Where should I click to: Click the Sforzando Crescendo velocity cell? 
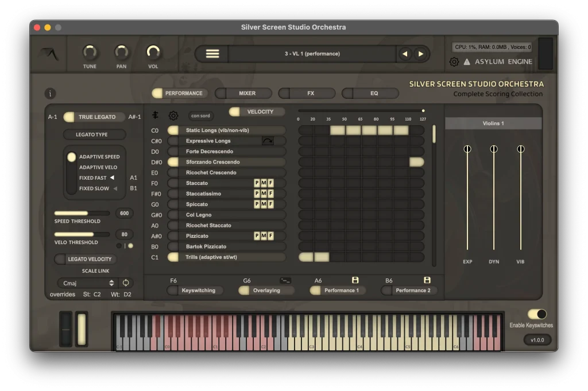coord(417,162)
